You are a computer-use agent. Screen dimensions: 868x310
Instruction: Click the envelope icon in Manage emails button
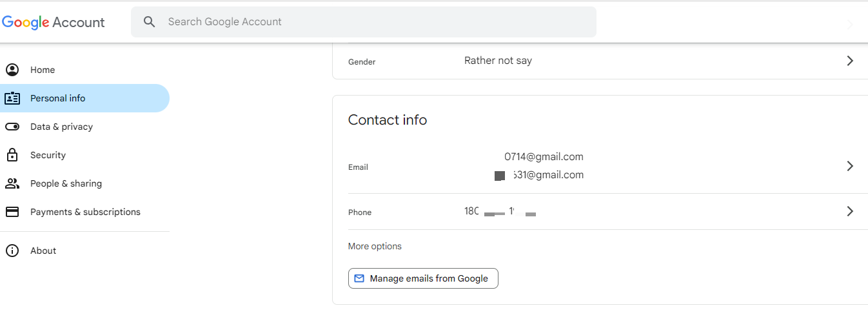coord(360,278)
